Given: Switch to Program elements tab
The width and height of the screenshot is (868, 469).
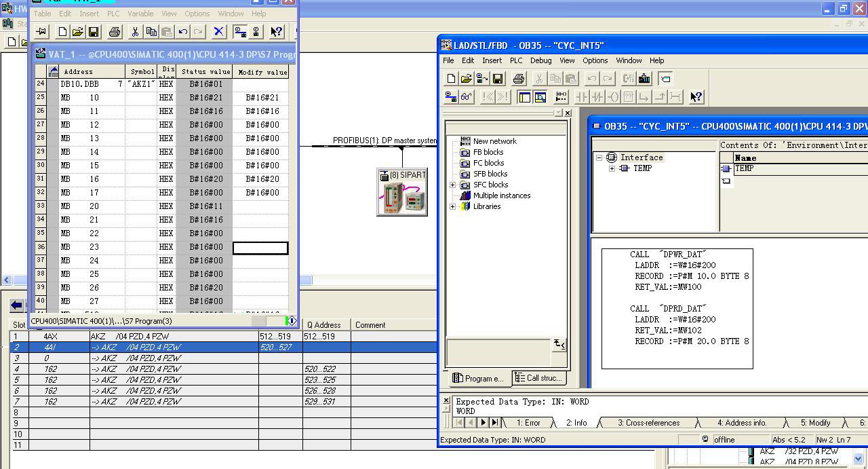Looking at the screenshot, I should coord(478,378).
